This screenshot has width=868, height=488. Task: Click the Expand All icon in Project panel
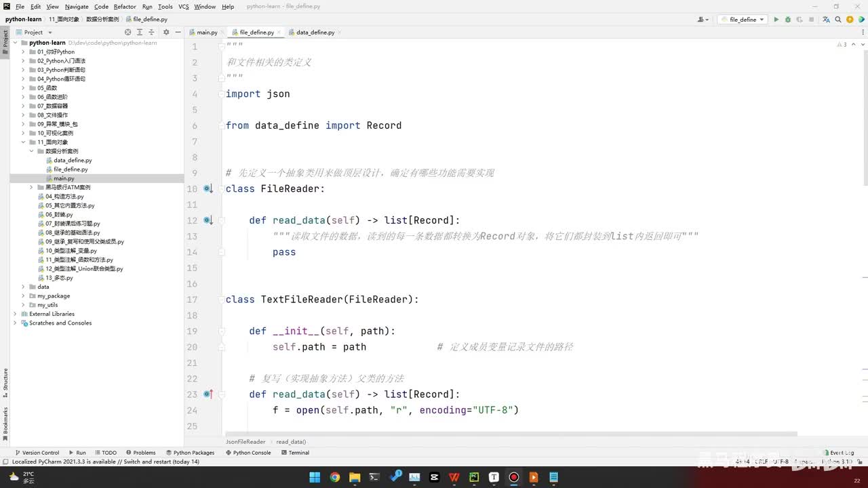(140, 32)
